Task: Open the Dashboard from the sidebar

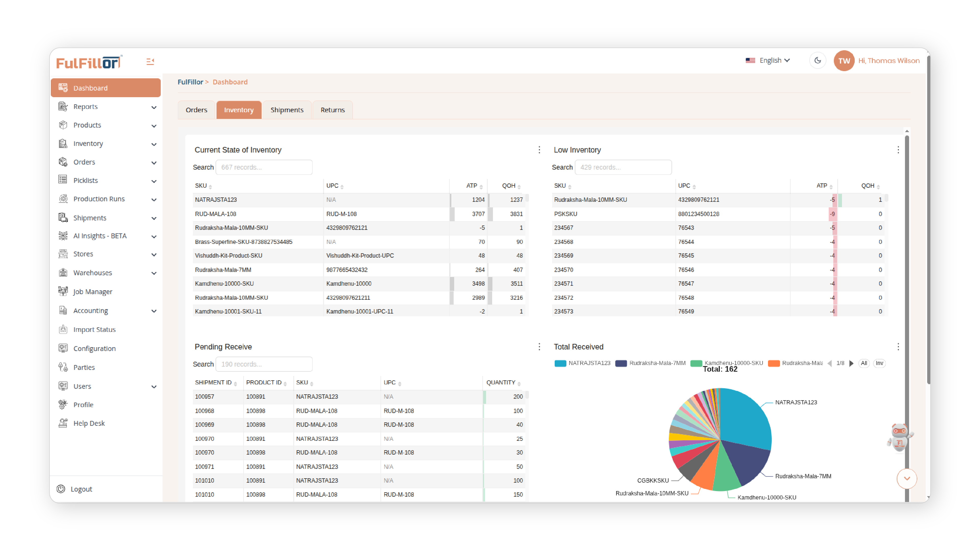Action: coord(91,88)
